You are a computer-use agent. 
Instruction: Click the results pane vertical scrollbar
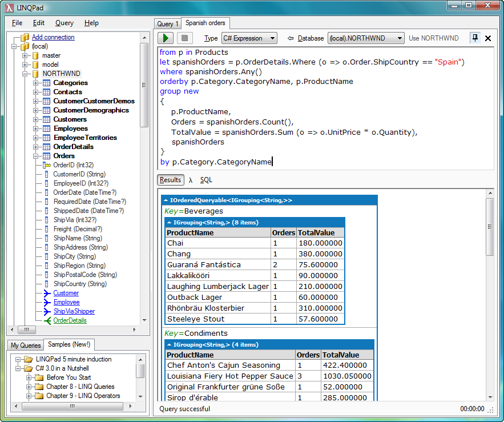click(x=490, y=286)
